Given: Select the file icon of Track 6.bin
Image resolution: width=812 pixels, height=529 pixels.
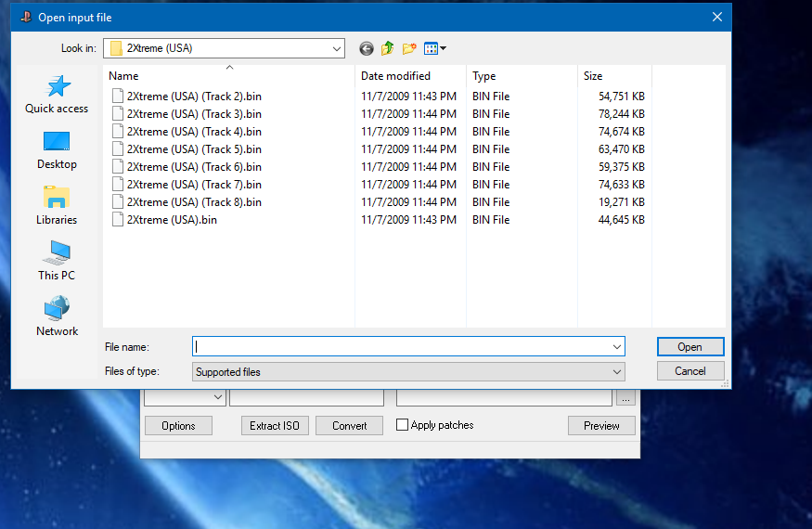Looking at the screenshot, I should [x=118, y=167].
